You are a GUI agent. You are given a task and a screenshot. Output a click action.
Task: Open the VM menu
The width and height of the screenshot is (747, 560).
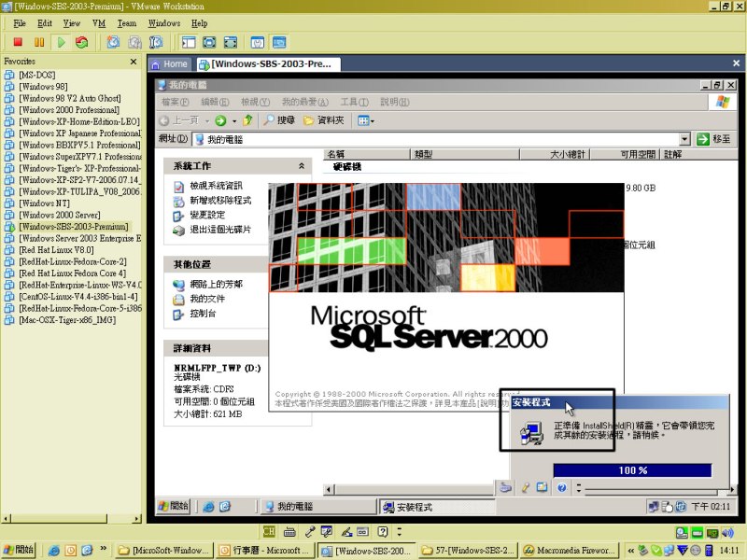[x=99, y=23]
